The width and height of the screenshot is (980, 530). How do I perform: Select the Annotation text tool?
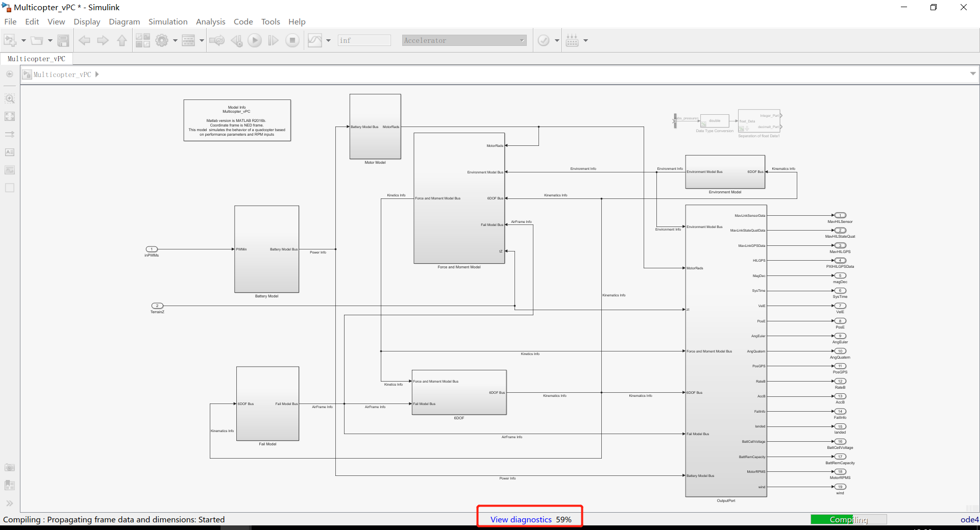point(10,152)
